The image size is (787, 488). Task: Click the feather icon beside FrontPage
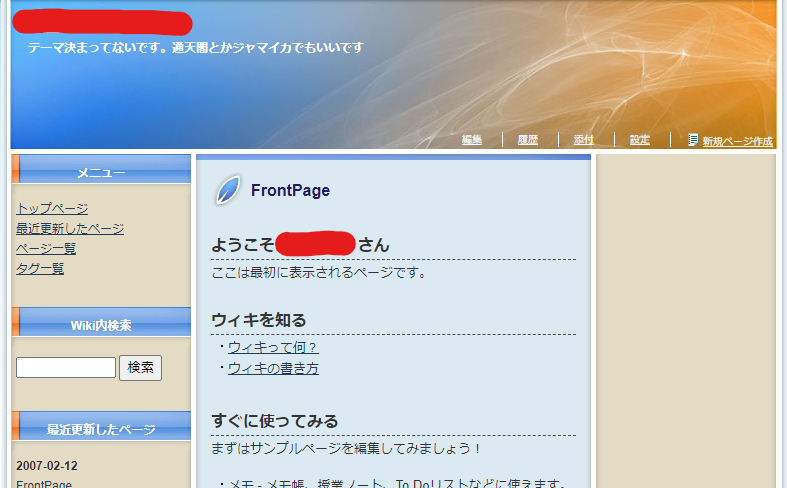click(x=228, y=190)
